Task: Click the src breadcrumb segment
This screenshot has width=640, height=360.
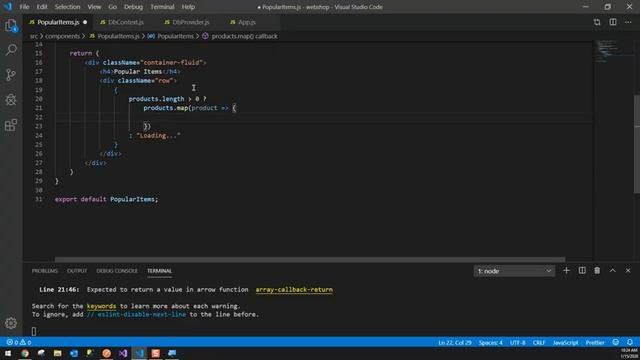Action: click(x=33, y=36)
